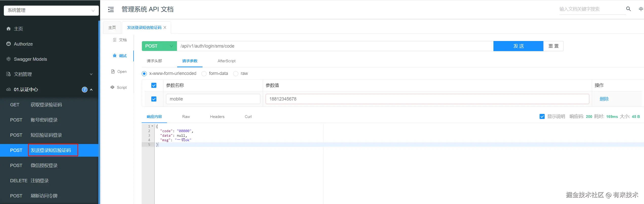Open POST 账号密码登录 endpoint
Viewport: 644px width, 204px height.
click(x=49, y=120)
